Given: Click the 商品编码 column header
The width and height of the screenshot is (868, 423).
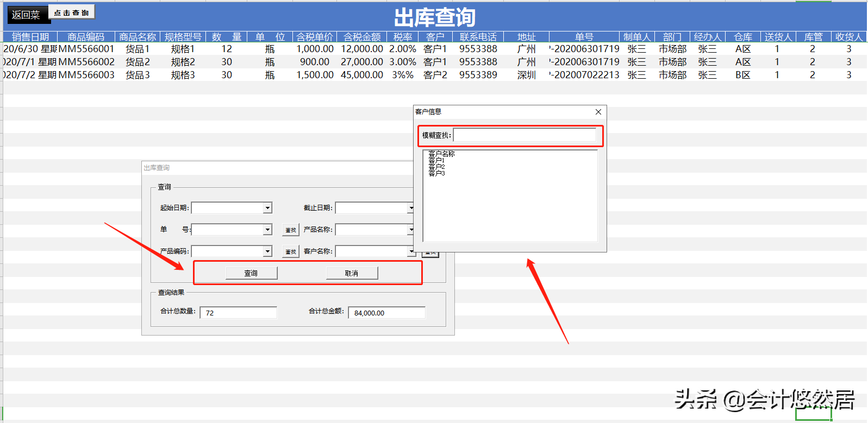Looking at the screenshot, I should (x=86, y=37).
